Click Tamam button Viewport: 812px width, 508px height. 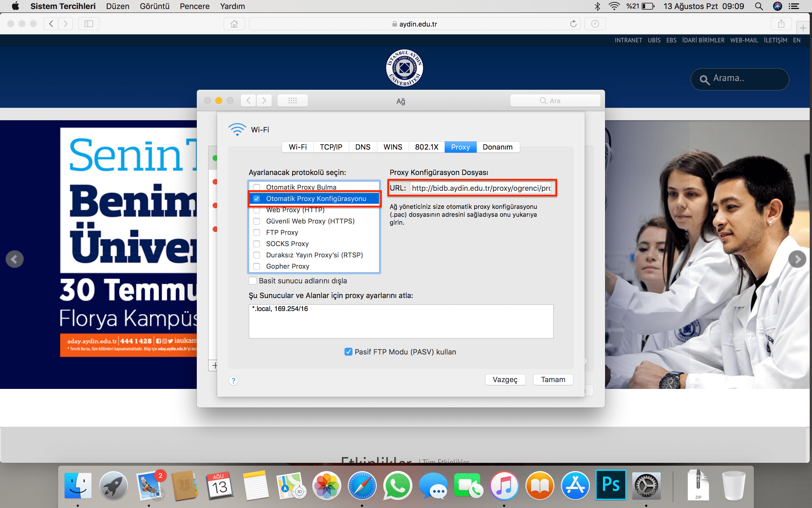[x=553, y=380]
